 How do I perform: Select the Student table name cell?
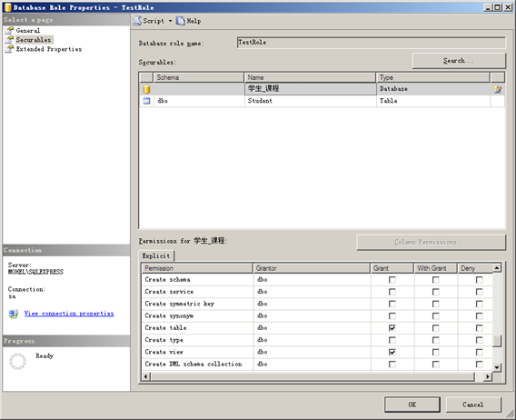(x=311, y=101)
